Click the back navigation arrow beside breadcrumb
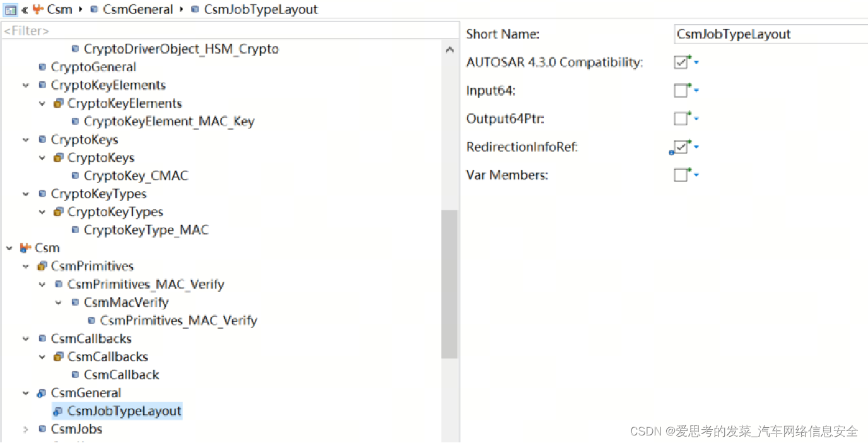 pos(23,9)
